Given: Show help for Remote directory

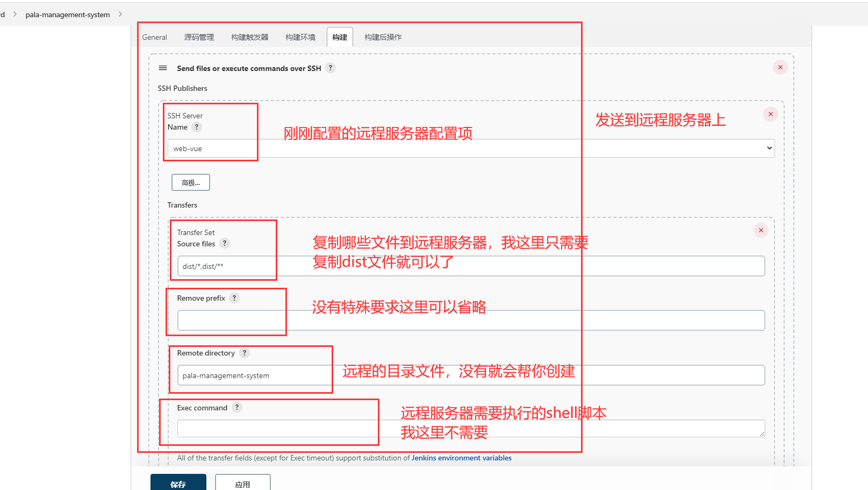Looking at the screenshot, I should click(245, 353).
